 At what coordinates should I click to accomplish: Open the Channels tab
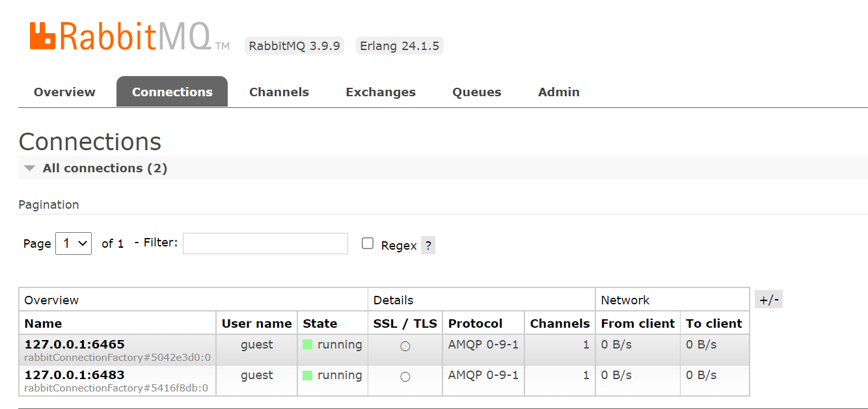click(278, 92)
